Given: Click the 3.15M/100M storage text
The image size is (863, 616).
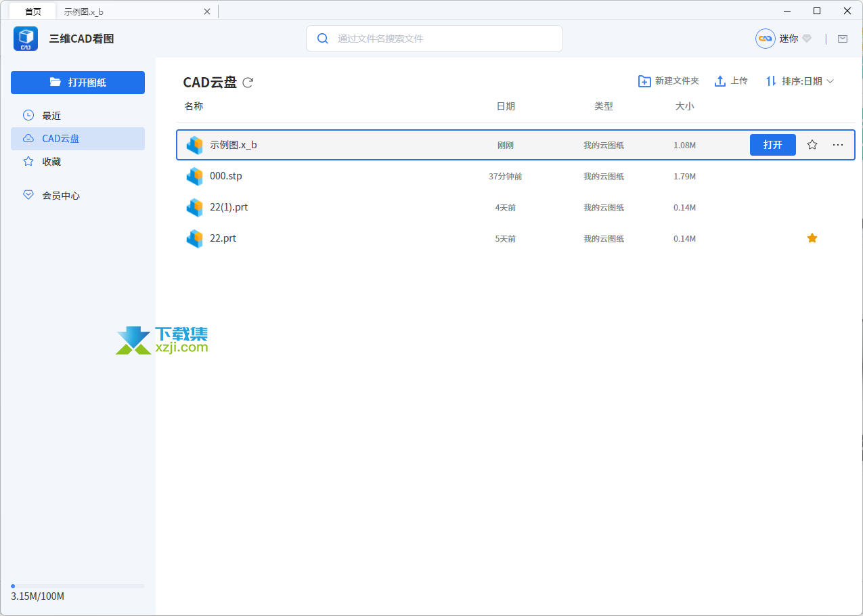Looking at the screenshot, I should 37,596.
